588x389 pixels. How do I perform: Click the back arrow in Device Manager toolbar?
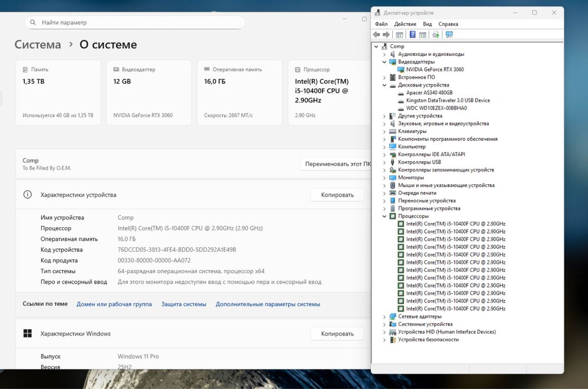(x=376, y=35)
